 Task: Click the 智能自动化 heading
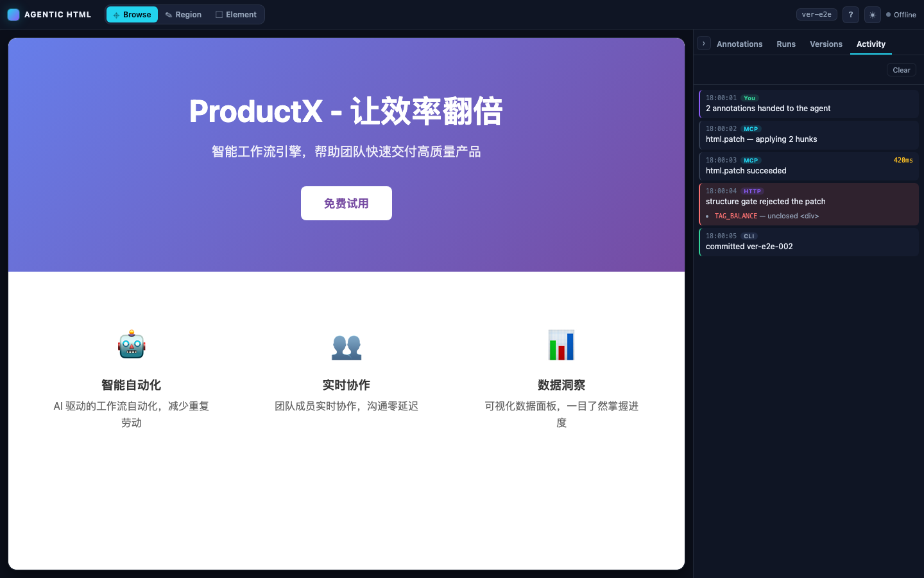[x=132, y=385]
